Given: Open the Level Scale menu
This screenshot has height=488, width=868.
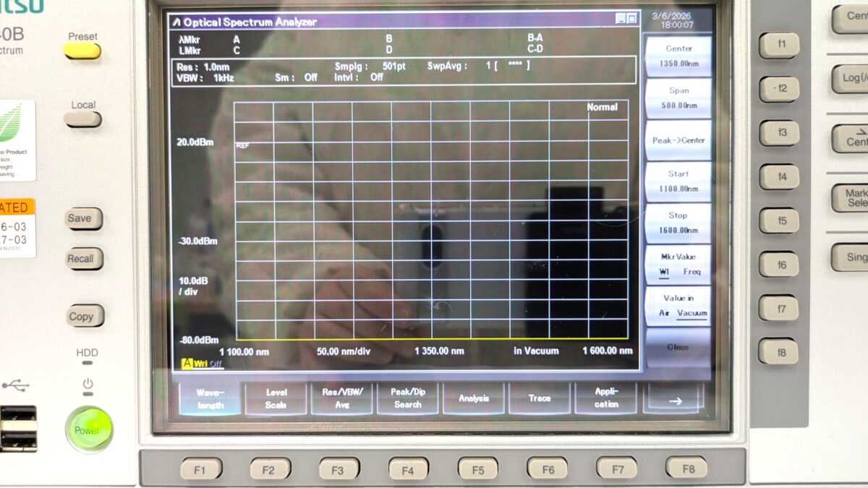Looking at the screenshot, I should (x=276, y=399).
